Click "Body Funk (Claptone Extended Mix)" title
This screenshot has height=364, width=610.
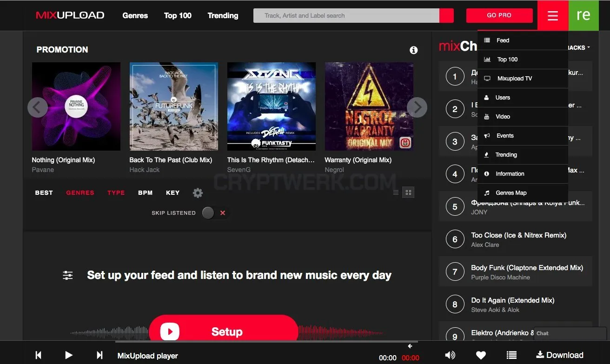(x=527, y=268)
